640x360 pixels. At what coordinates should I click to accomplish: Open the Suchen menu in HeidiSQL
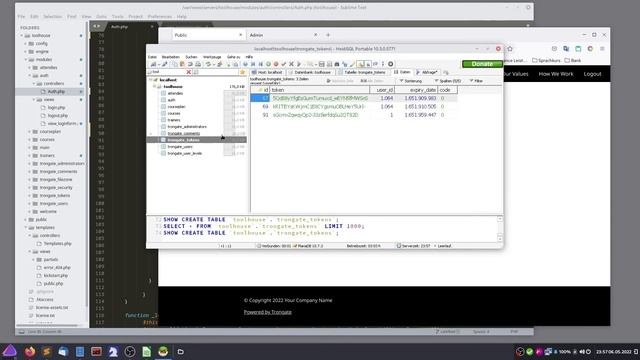pos(191,57)
